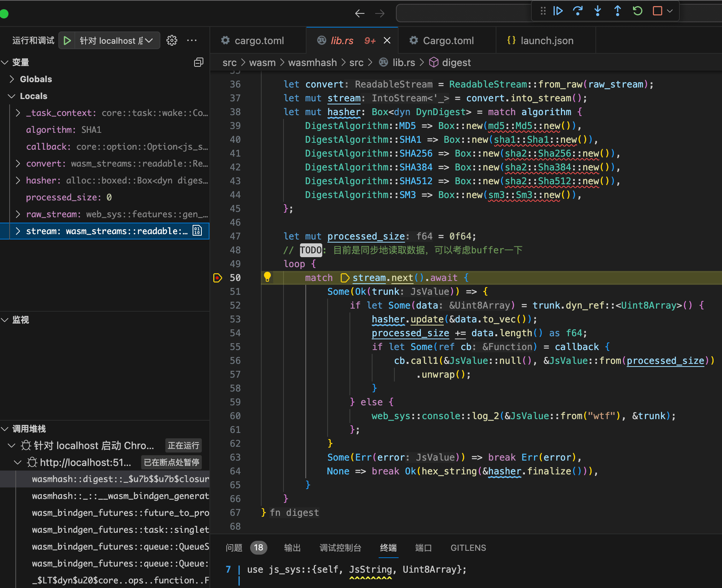722x588 pixels.
Task: Expand Globals scope
Action: click(12, 79)
